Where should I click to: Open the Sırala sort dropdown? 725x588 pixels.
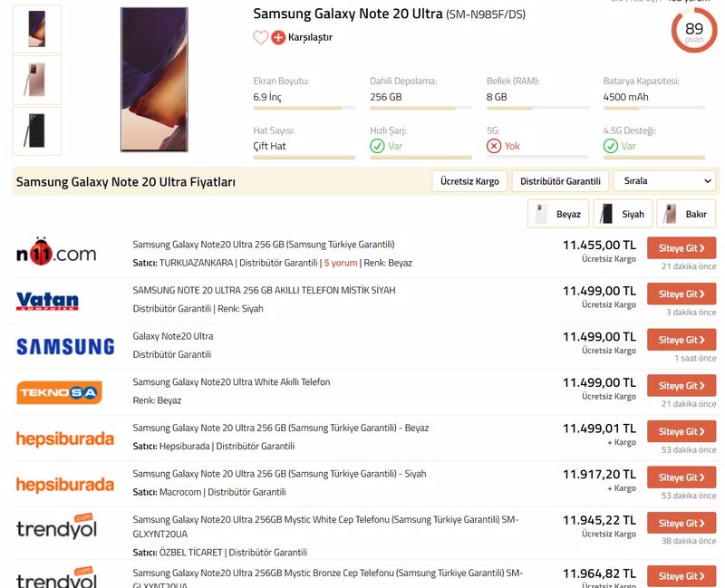tap(664, 181)
